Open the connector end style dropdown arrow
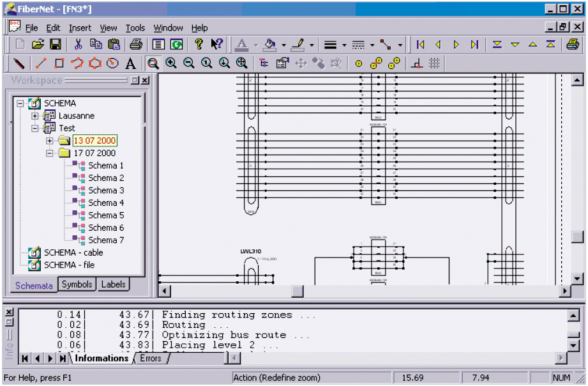The image size is (588, 386). coord(400,45)
